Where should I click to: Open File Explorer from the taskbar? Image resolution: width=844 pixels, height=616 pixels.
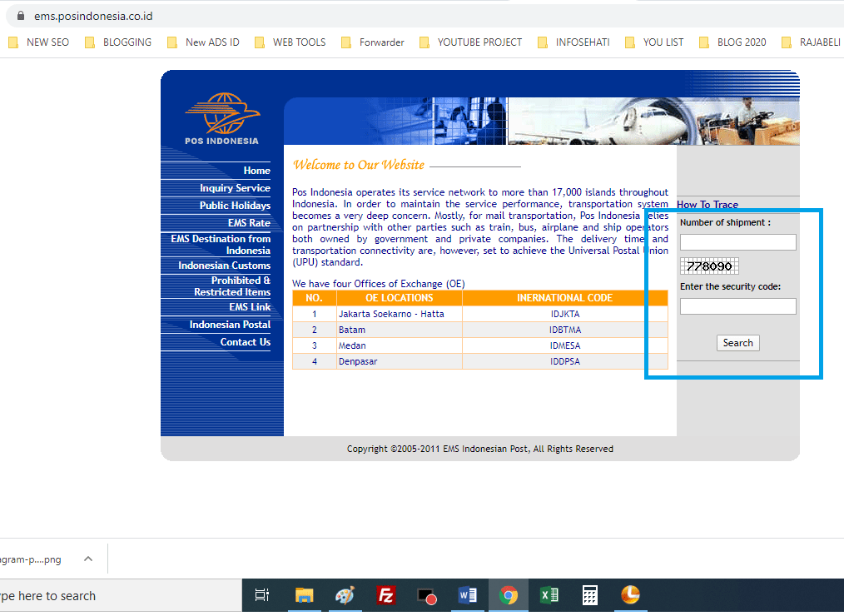pos(304,595)
